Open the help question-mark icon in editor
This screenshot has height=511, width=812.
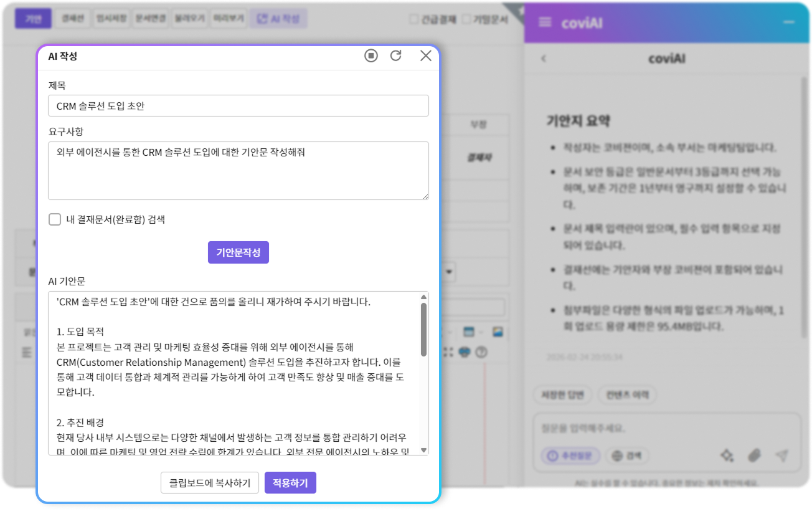point(481,352)
